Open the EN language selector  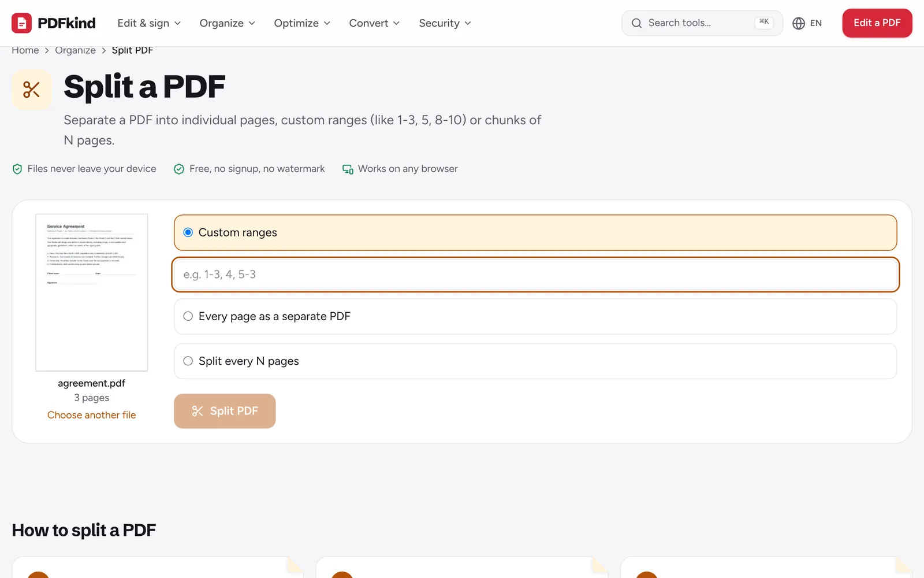tap(807, 23)
